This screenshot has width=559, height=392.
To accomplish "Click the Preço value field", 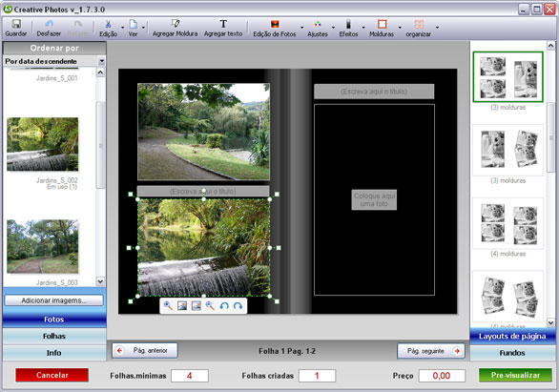I will tap(442, 376).
